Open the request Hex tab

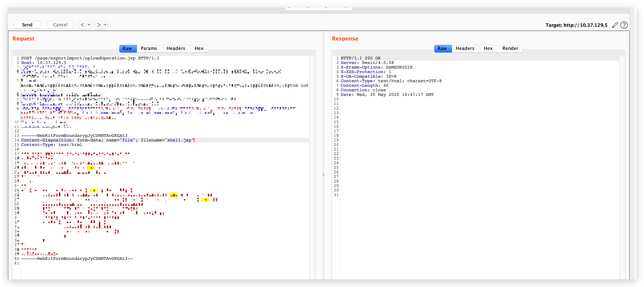pyautogui.click(x=199, y=49)
